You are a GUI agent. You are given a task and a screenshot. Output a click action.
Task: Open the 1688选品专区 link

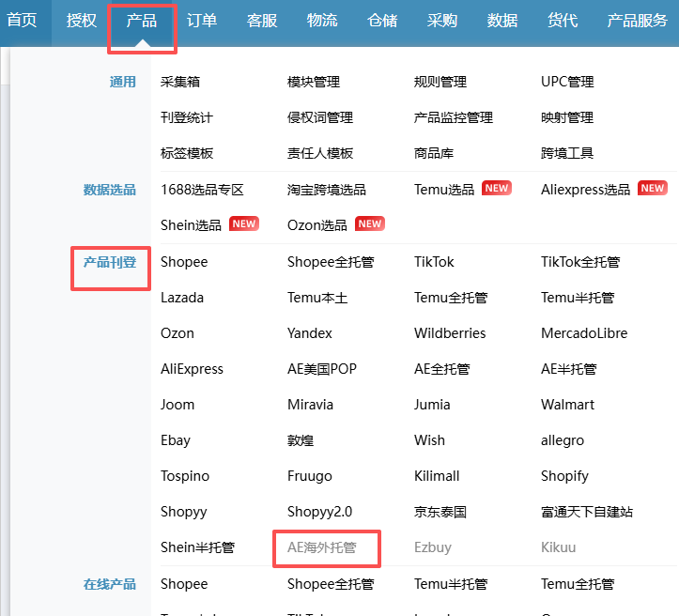tap(202, 189)
